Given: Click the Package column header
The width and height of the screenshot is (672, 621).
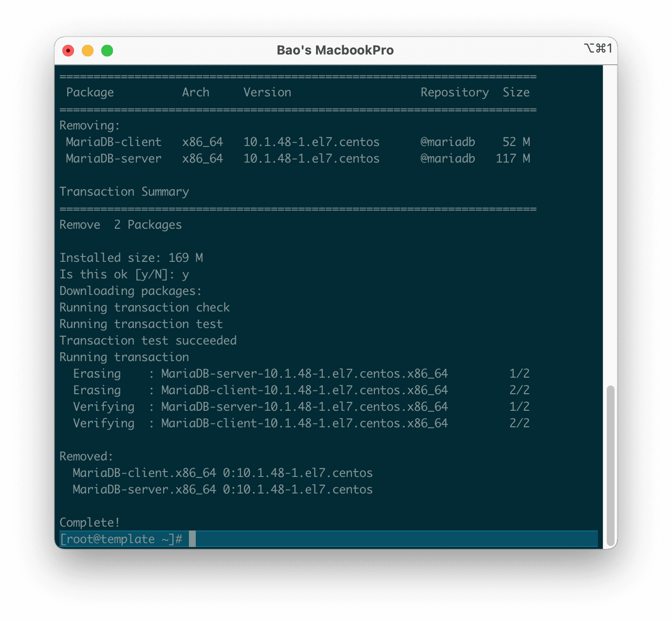Looking at the screenshot, I should (90, 92).
